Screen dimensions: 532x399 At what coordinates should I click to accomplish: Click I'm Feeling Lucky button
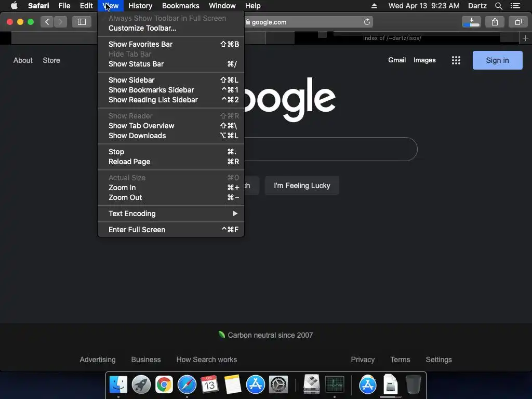click(x=302, y=185)
